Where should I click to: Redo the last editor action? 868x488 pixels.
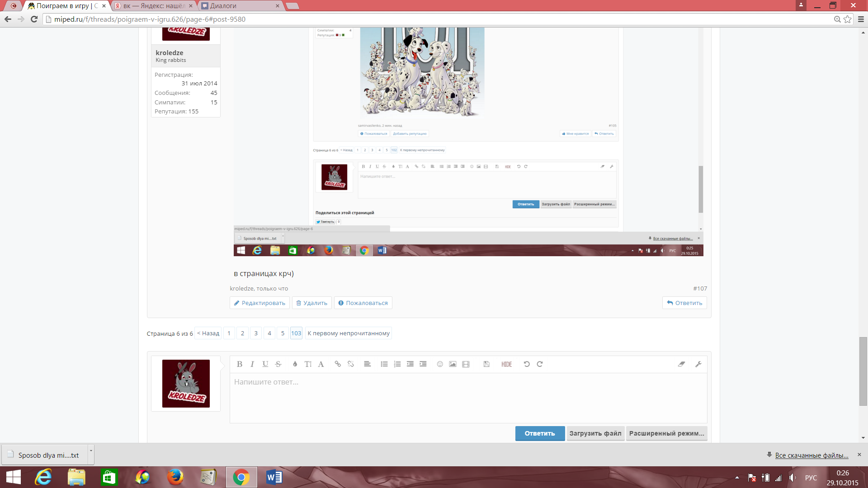tap(540, 364)
